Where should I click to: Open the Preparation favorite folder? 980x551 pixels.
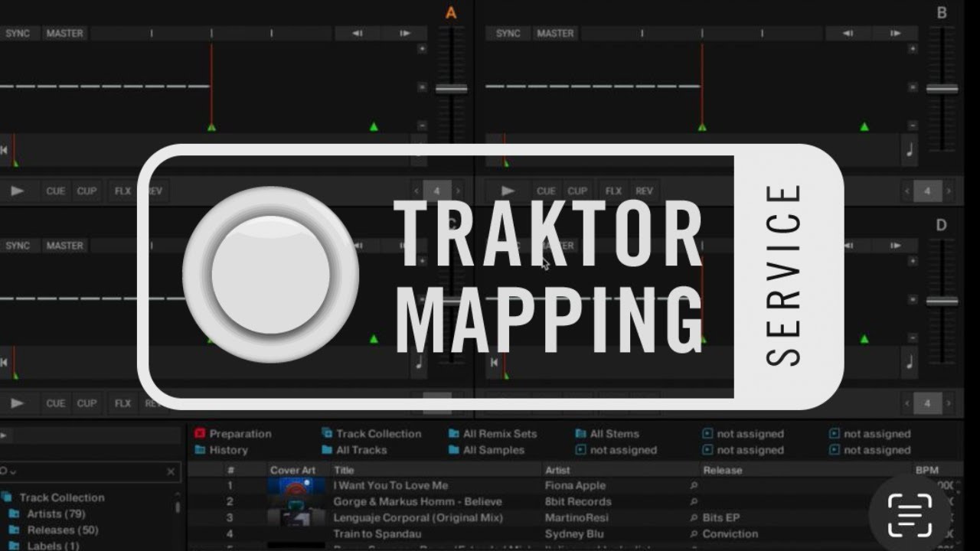pos(233,434)
